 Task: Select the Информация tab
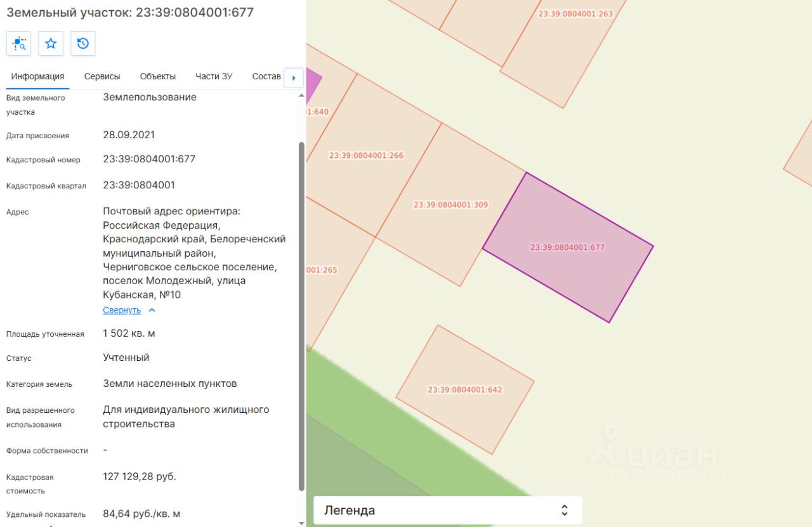coord(37,76)
